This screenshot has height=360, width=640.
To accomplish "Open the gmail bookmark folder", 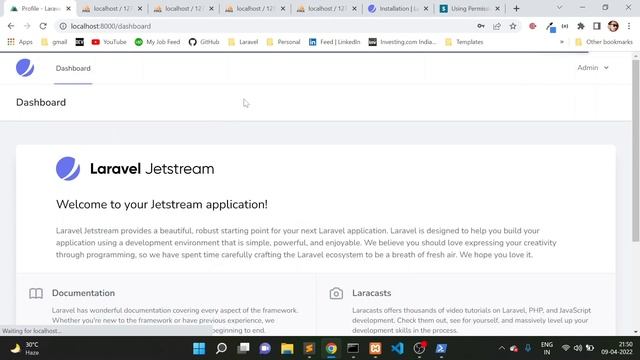I will tap(54, 42).
